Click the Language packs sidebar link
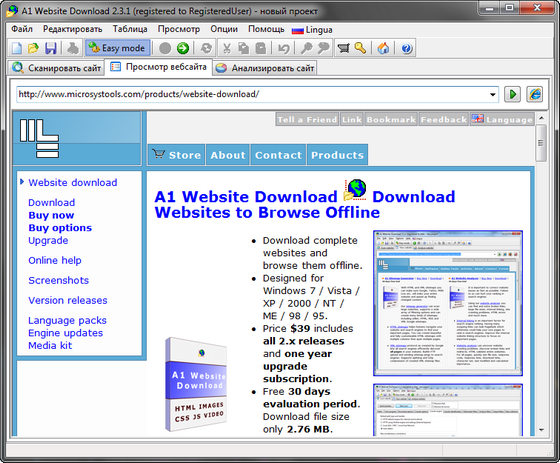Screen dimensions: 560x463 [67, 320]
